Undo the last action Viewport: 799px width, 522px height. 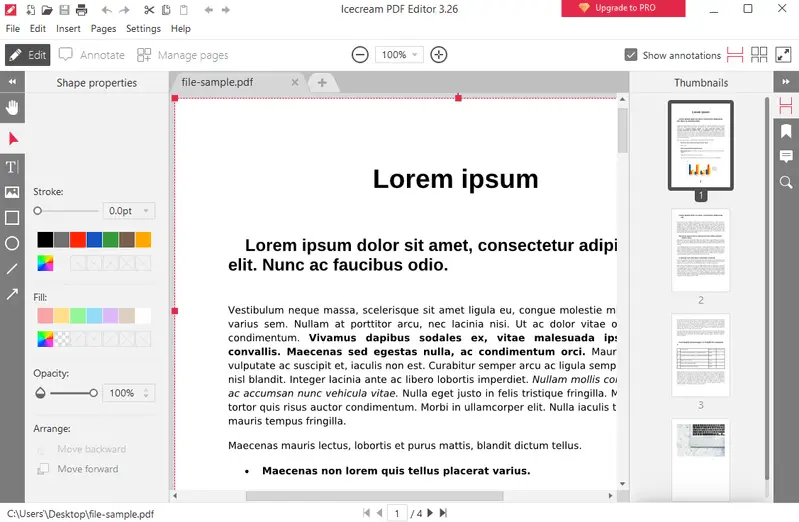pos(106,10)
